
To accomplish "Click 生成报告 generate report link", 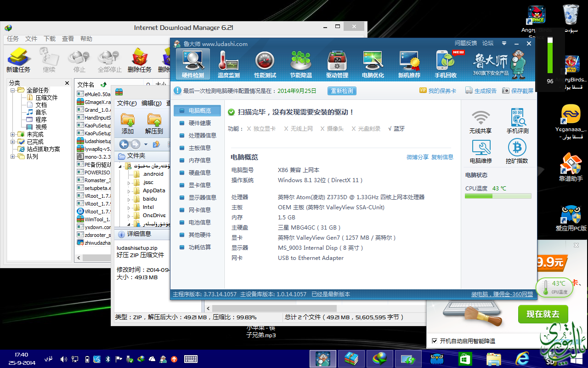I will pos(481,91).
